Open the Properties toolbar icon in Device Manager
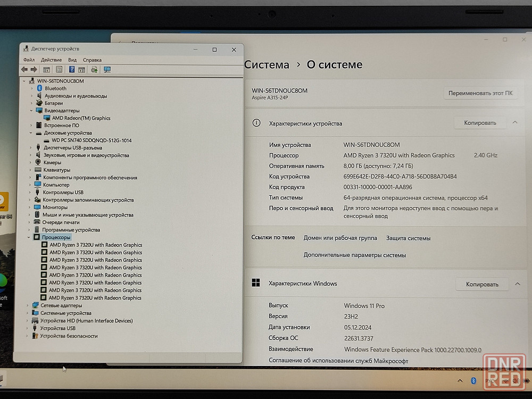 pos(59,70)
